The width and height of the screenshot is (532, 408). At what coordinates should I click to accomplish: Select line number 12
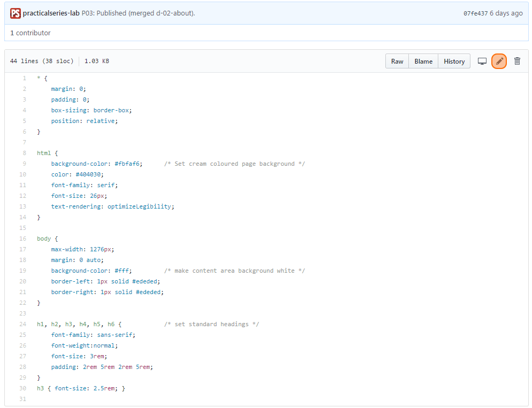22,196
